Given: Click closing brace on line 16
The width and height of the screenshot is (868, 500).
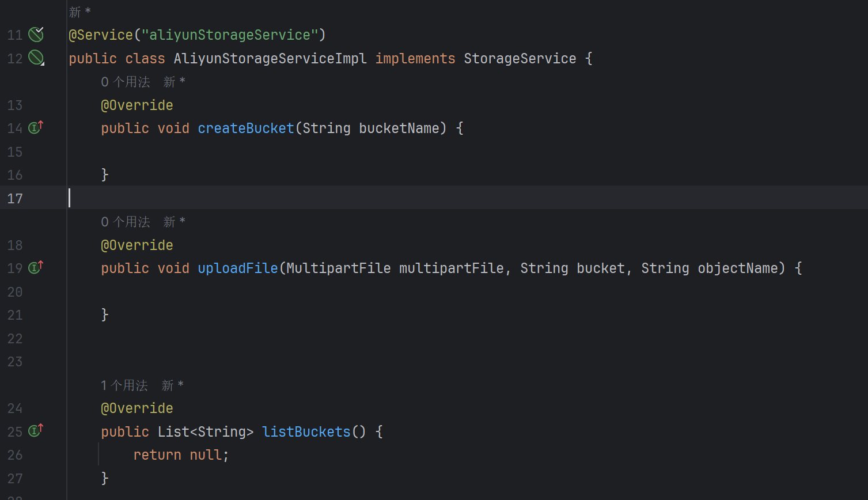Looking at the screenshot, I should [x=105, y=175].
